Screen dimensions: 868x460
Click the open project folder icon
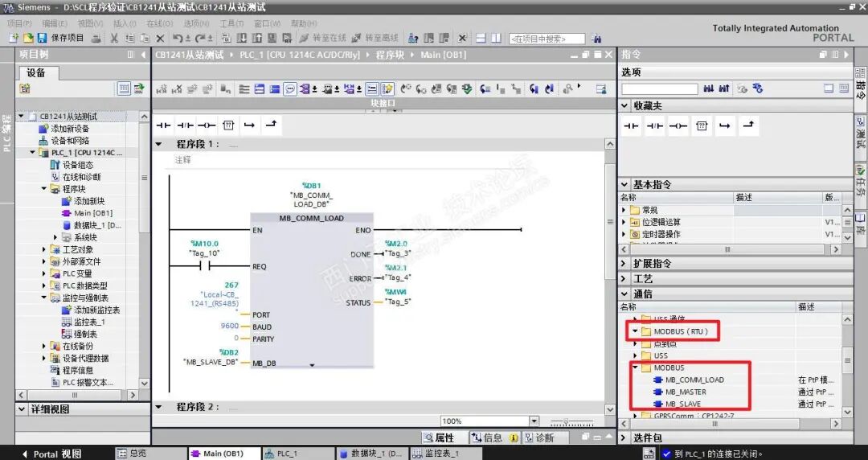[27, 38]
